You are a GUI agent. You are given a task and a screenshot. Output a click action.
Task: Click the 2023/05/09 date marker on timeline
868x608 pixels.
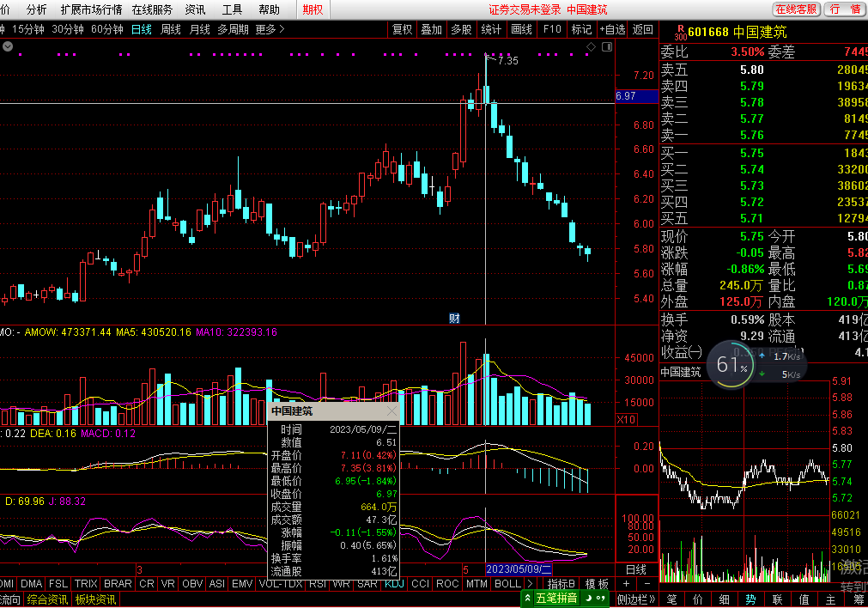click(519, 569)
